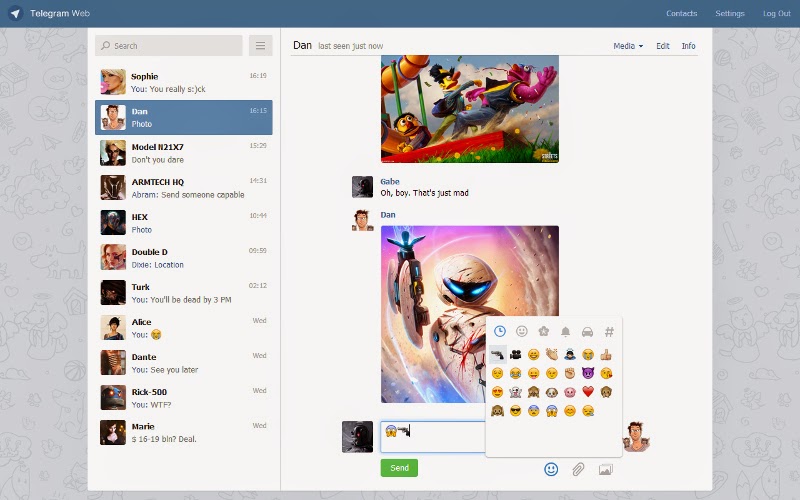Open the Rick-500 conversation
The image size is (800, 500).
click(184, 398)
